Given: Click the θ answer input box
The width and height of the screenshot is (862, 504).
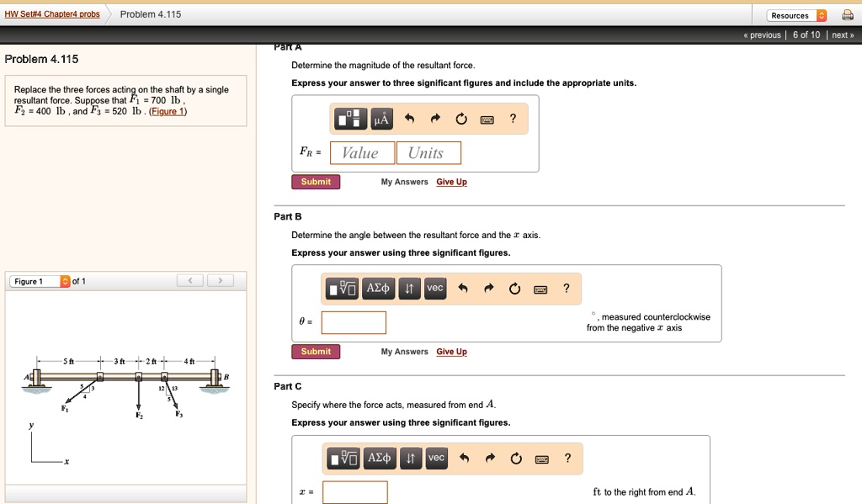Looking at the screenshot, I should [x=354, y=322].
